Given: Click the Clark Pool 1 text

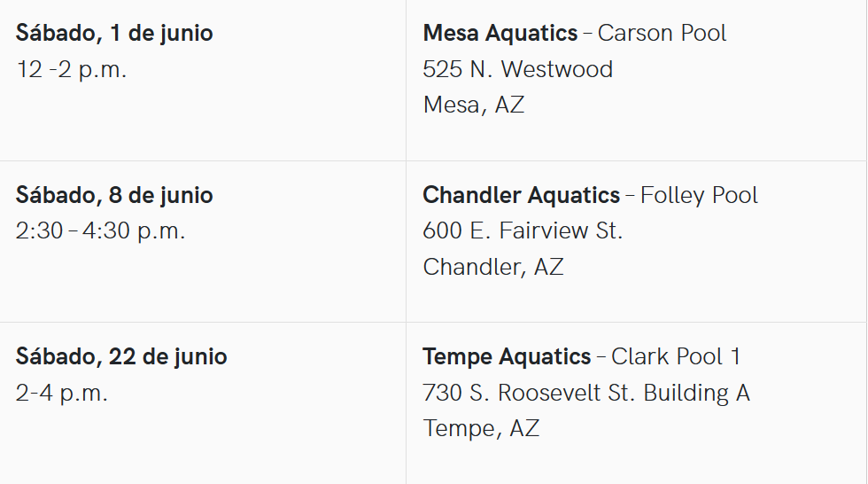Looking at the screenshot, I should point(676,356).
